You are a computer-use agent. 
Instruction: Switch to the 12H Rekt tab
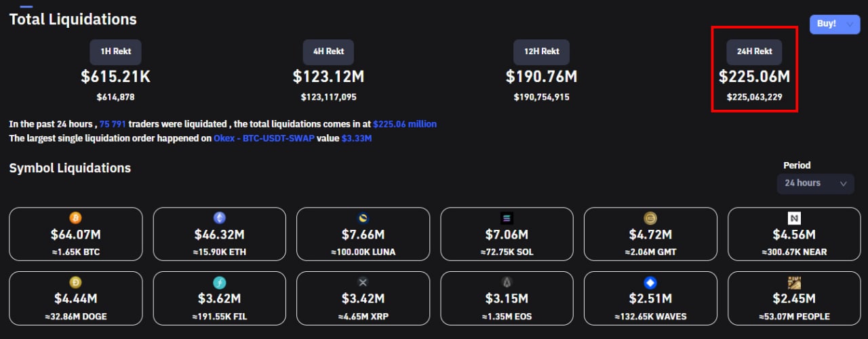click(541, 52)
